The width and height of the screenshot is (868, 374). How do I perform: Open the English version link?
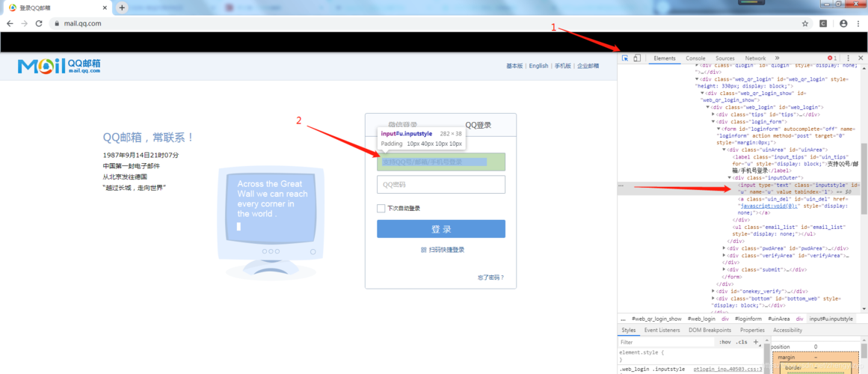pos(538,66)
